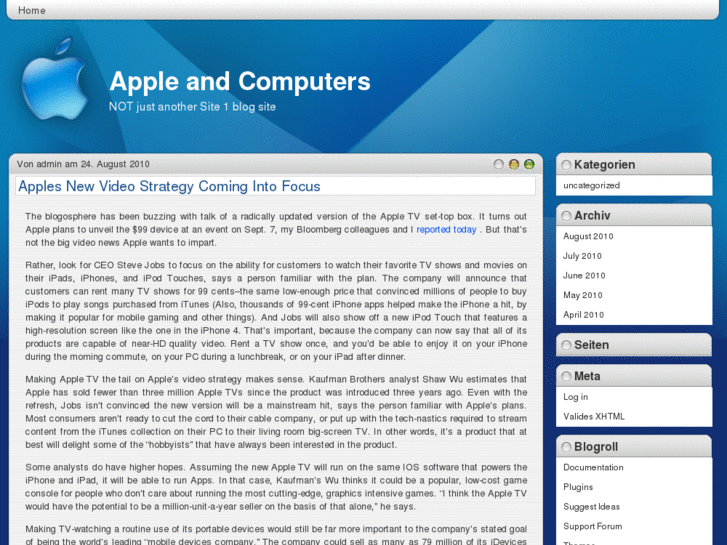Open the uncategorized category
727x545 pixels.
pyautogui.click(x=591, y=186)
